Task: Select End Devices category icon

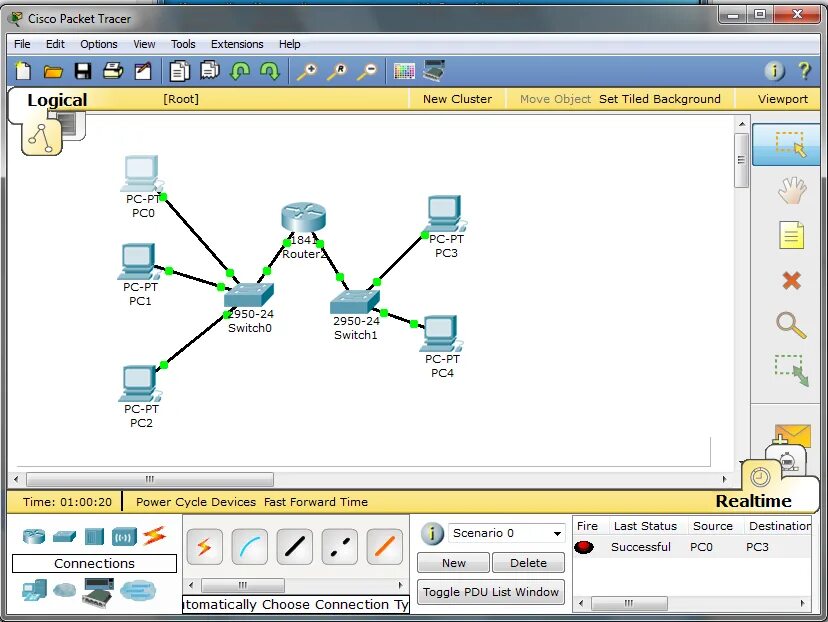Action: (34, 590)
